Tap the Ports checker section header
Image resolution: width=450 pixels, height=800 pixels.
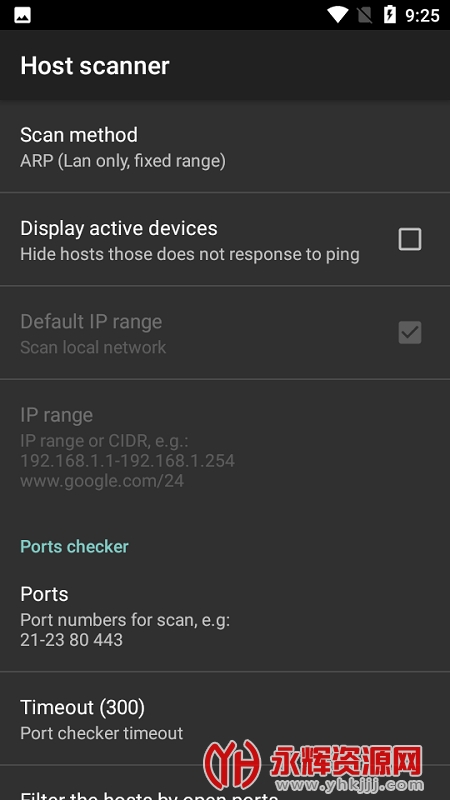(74, 546)
